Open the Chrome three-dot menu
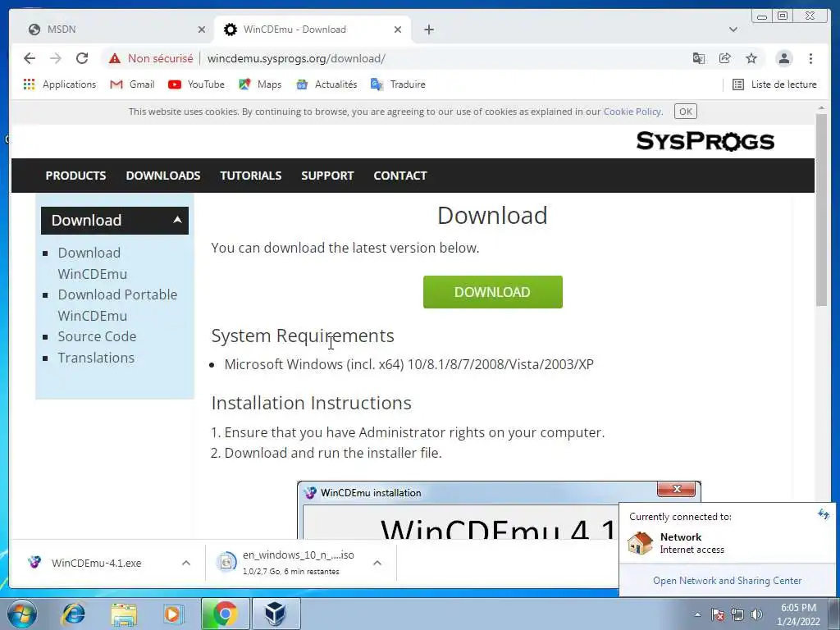Image resolution: width=840 pixels, height=630 pixels. [x=810, y=58]
